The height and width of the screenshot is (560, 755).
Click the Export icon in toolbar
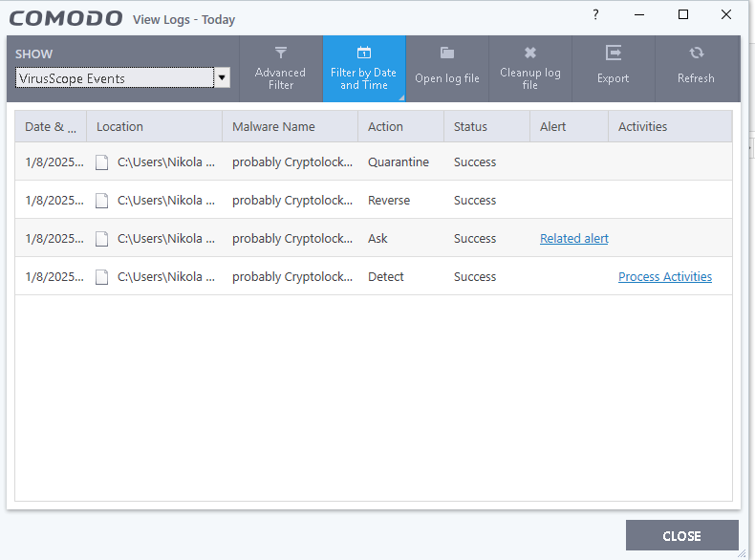click(x=613, y=53)
